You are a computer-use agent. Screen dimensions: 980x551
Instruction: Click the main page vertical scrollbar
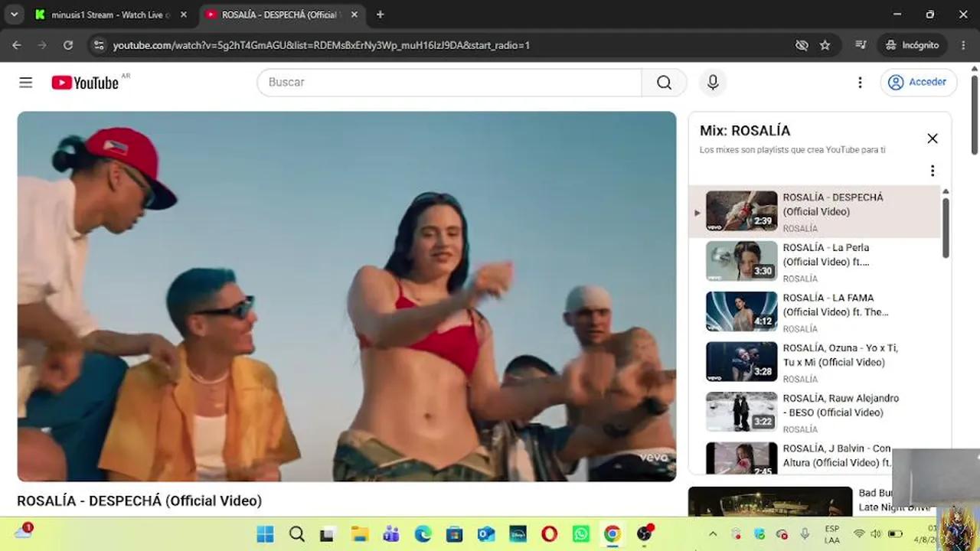tap(974, 115)
